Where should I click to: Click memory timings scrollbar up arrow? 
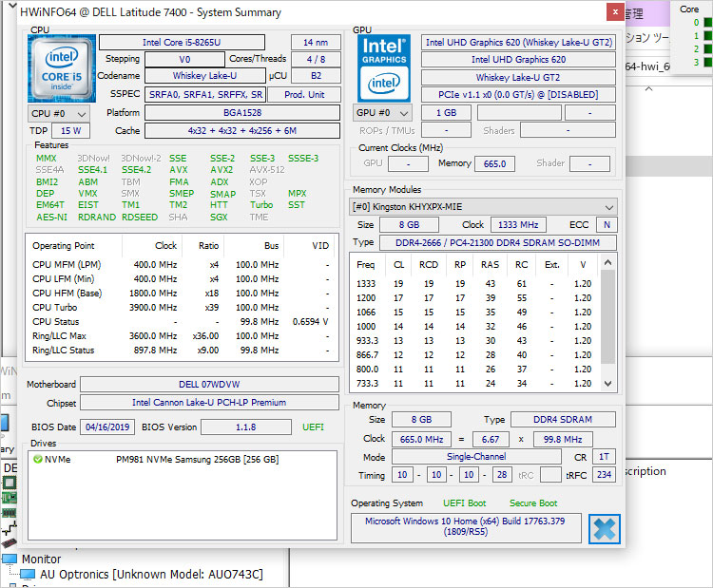tap(608, 262)
